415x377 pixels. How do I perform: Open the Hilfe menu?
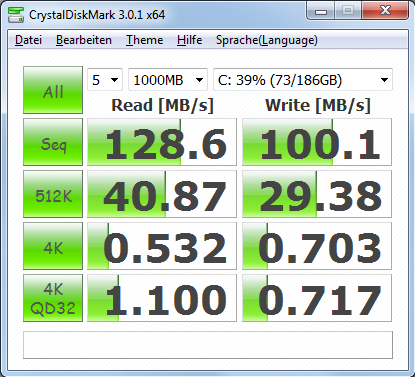189,40
